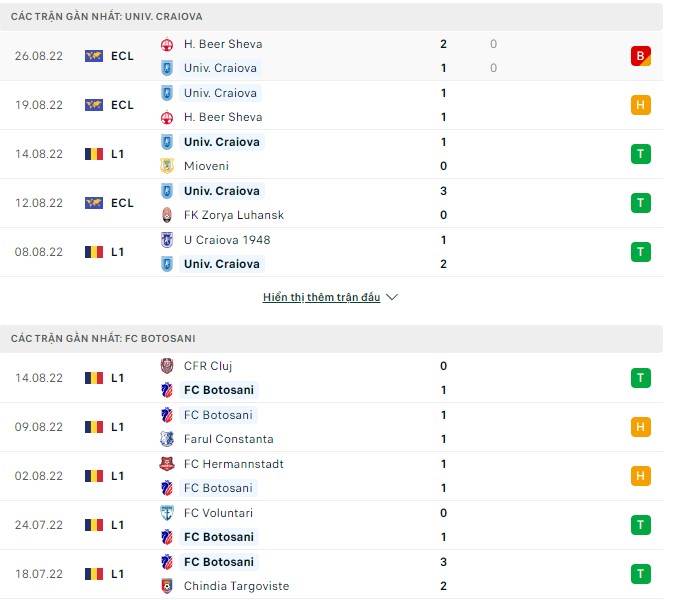The height and width of the screenshot is (600, 673).
Task: Expand more matches with the chevron arrow
Action: pyautogui.click(x=392, y=298)
